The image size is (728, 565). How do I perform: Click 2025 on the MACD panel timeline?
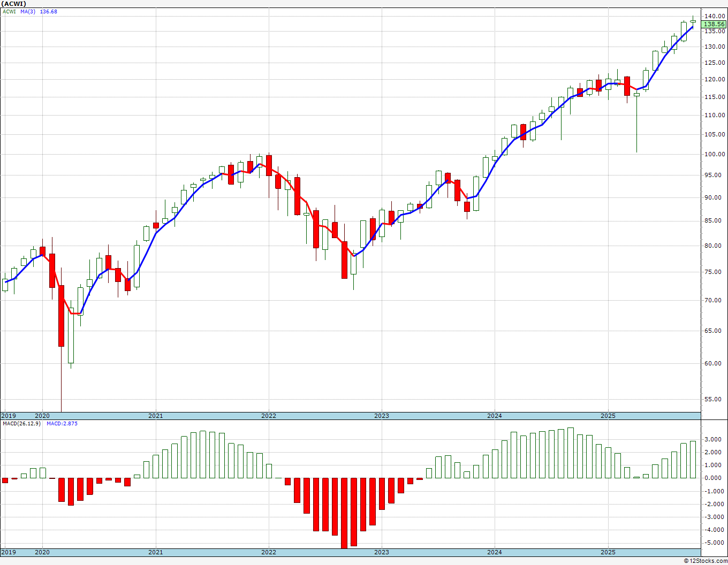point(608,552)
